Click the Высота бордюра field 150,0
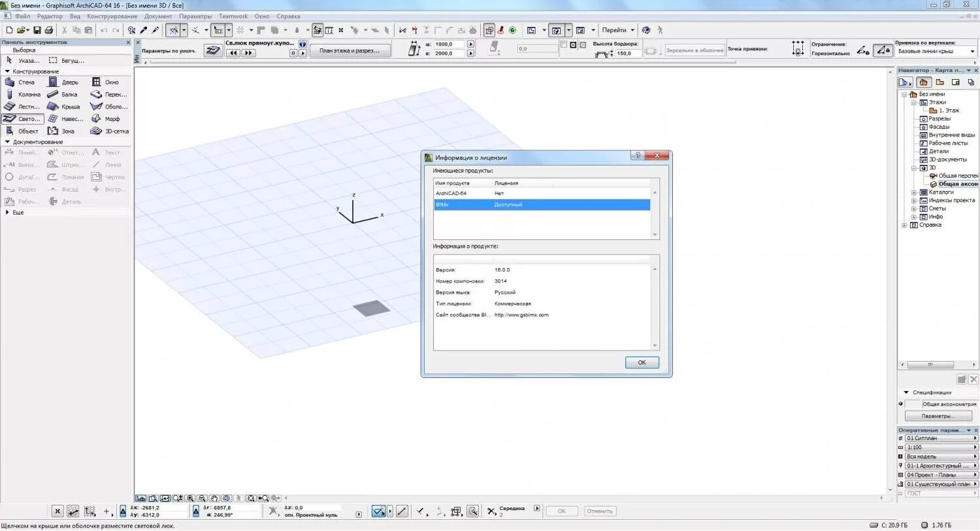 (x=628, y=54)
